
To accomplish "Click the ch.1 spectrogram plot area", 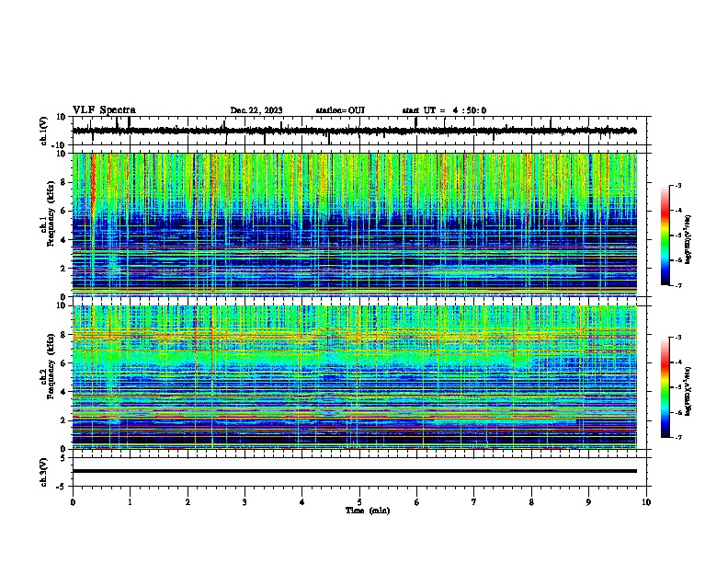I will pyautogui.click(x=355, y=224).
